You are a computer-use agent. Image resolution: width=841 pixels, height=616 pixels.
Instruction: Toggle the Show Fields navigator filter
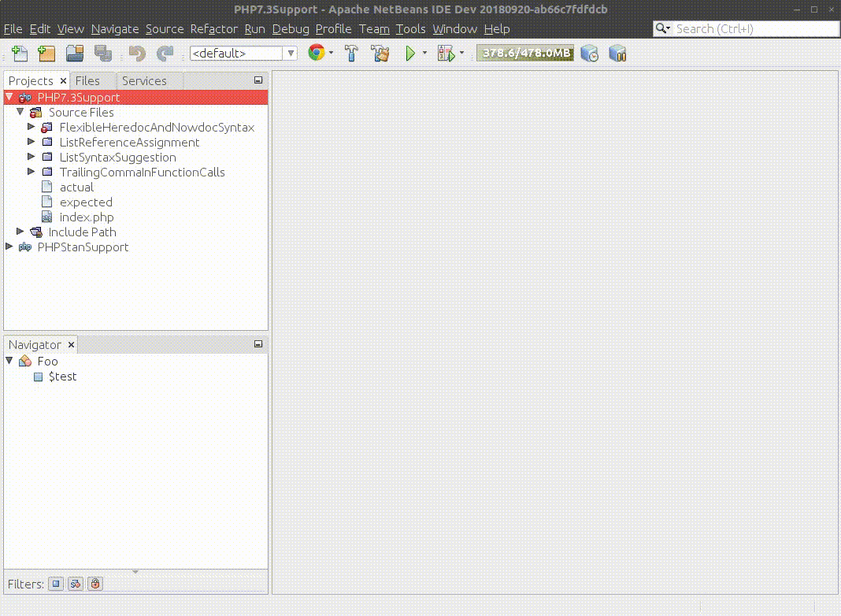tap(56, 584)
